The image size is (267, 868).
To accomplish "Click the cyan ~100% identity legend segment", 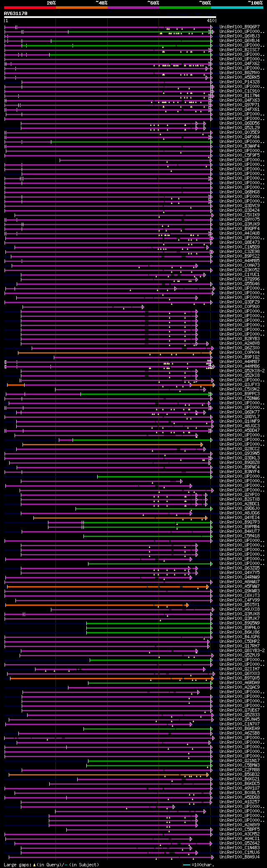I will [x=237, y=8].
